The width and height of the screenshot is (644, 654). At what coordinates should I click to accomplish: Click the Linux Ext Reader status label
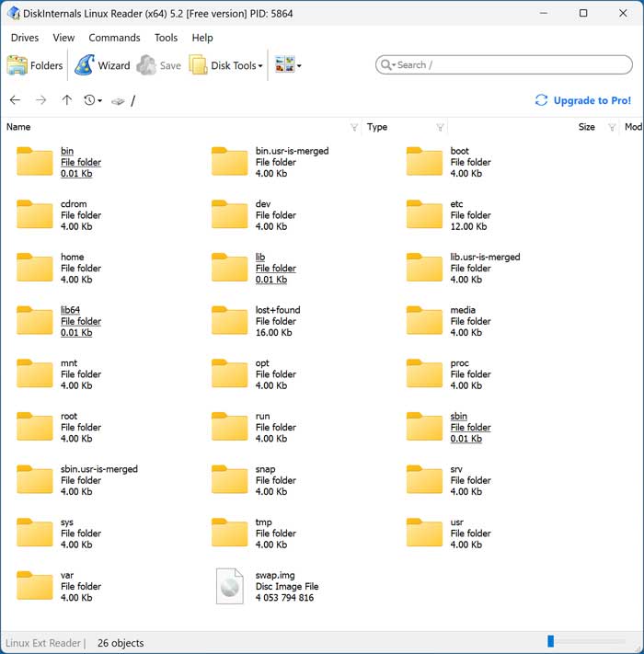point(43,643)
